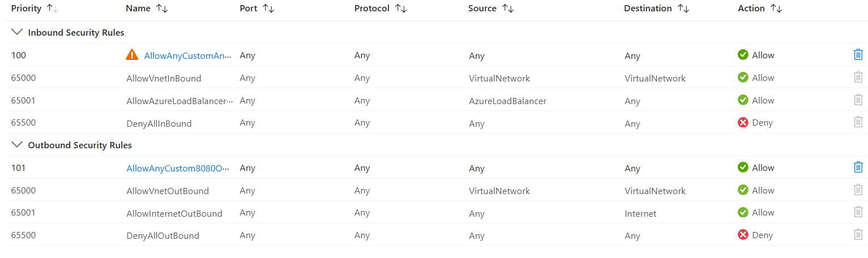The image size is (868, 258).
Task: Delete the priority 100 inbound rule
Action: point(858,55)
